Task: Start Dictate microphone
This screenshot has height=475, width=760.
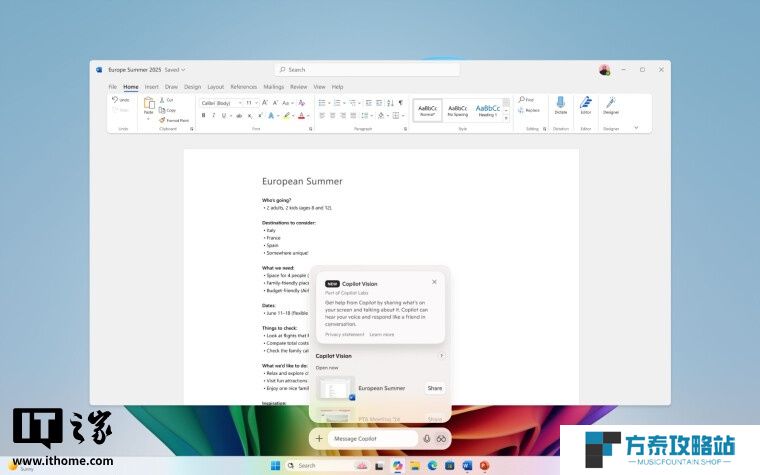Action: (x=561, y=105)
